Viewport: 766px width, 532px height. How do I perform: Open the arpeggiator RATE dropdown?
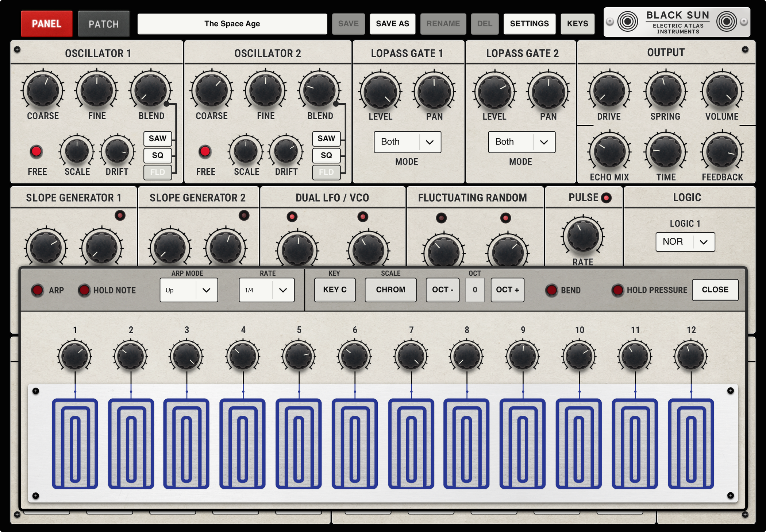click(267, 290)
